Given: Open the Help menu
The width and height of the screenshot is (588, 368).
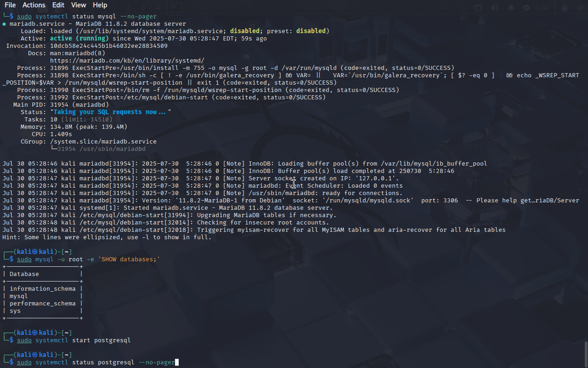Looking at the screenshot, I should (100, 5).
